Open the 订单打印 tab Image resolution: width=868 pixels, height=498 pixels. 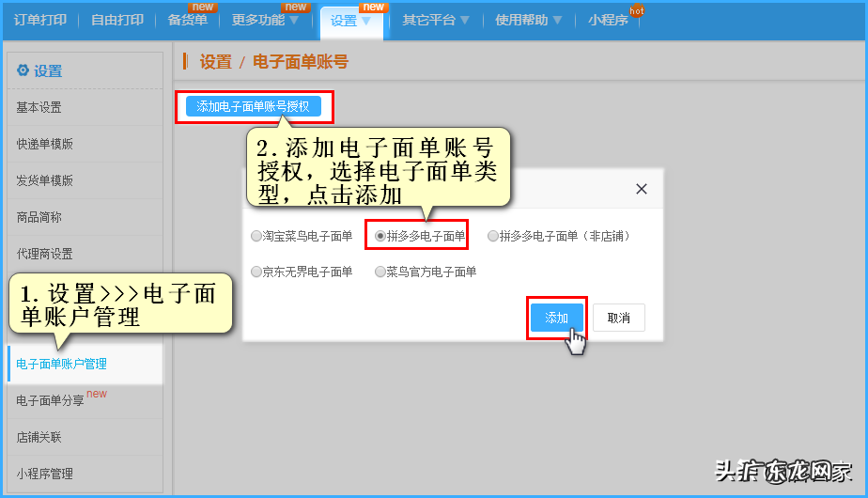[x=40, y=20]
